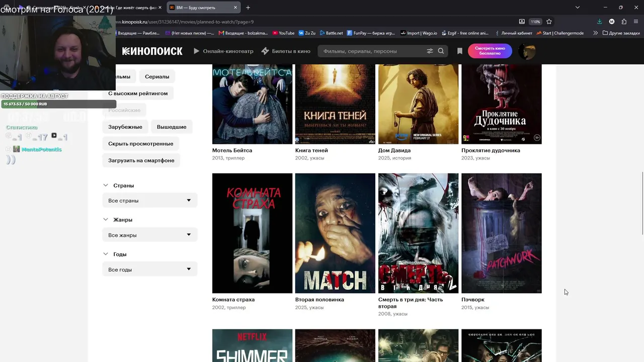Bookmark this page with the star icon
644x362 pixels.
tap(549, 22)
